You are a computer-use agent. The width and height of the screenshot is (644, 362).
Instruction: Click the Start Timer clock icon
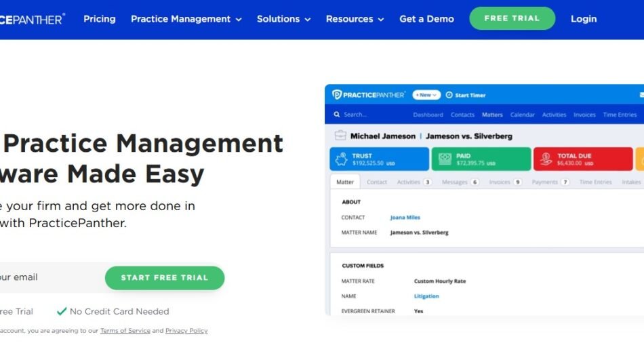[449, 95]
